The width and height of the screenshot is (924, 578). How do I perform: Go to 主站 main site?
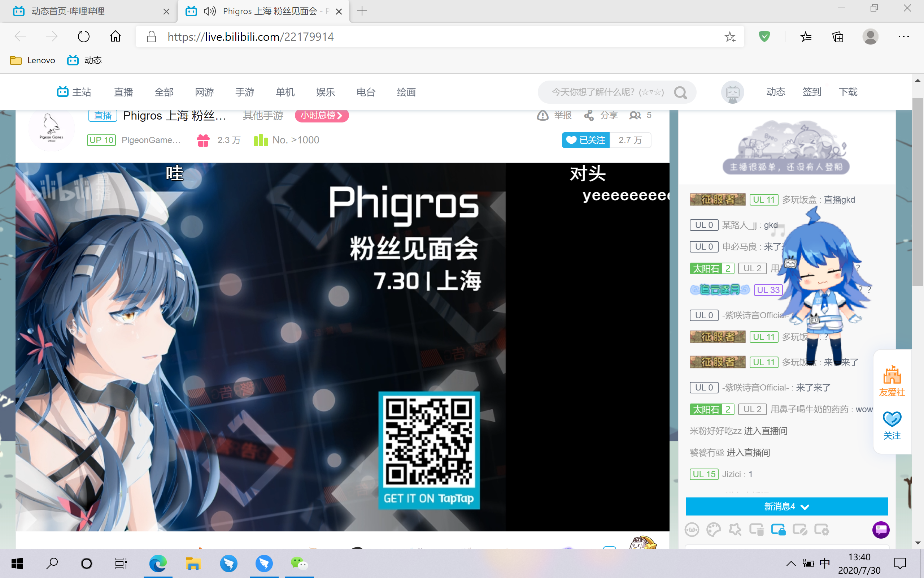[x=74, y=92]
